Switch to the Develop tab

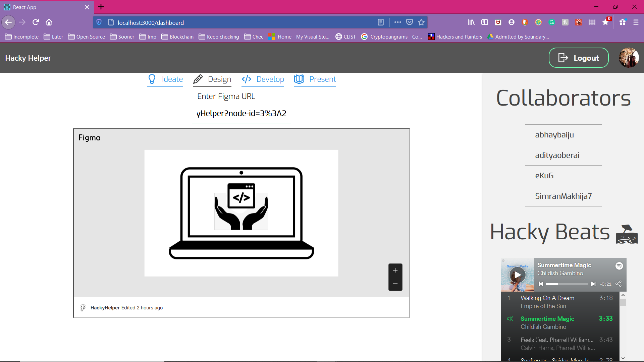(x=263, y=79)
